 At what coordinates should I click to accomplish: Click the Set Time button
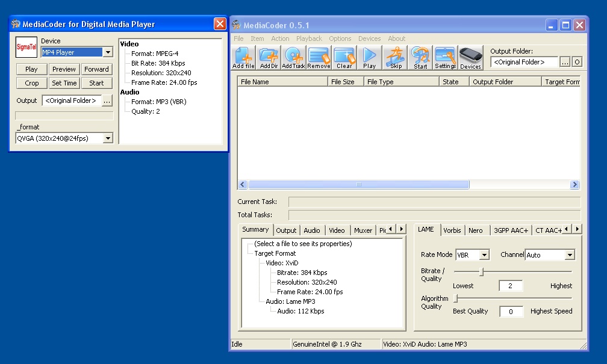click(64, 83)
